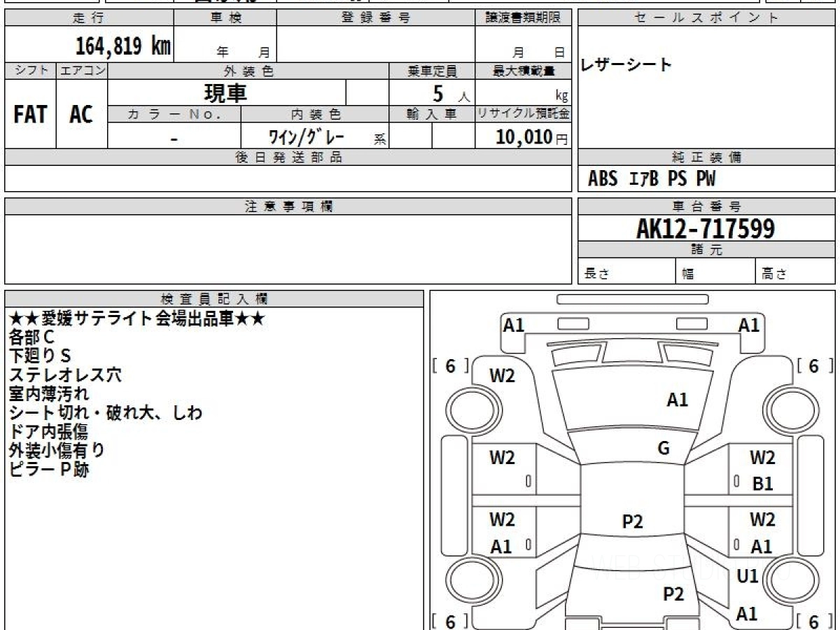Image resolution: width=840 pixels, height=630 pixels.
Task: Click the W2 mark on the front fender
Action: tap(502, 376)
